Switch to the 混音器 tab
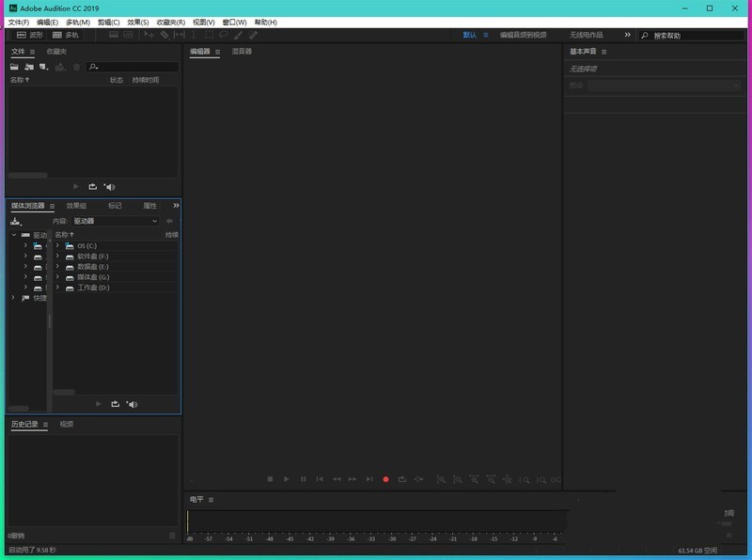 click(x=242, y=52)
